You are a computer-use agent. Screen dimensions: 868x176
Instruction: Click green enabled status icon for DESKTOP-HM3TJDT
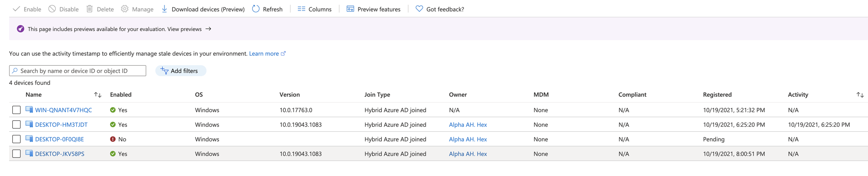point(113,124)
